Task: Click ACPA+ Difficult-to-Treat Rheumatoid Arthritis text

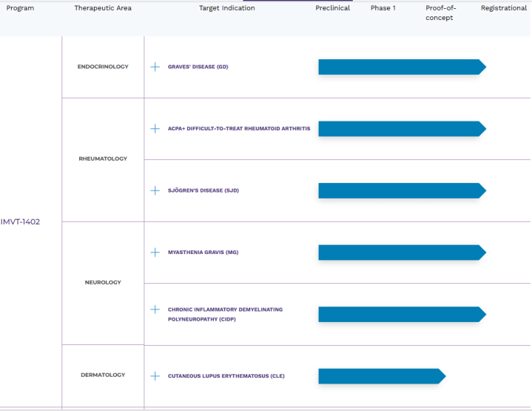Action: coord(239,129)
